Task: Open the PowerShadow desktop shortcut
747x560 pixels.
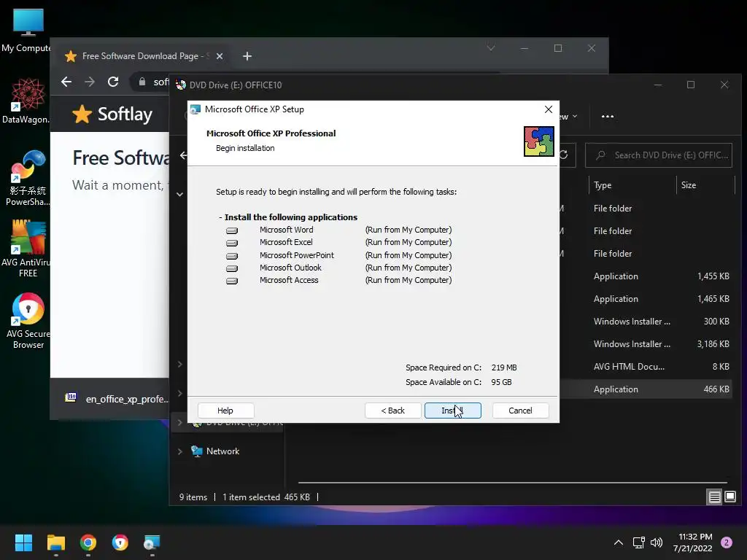Action: coord(28,178)
